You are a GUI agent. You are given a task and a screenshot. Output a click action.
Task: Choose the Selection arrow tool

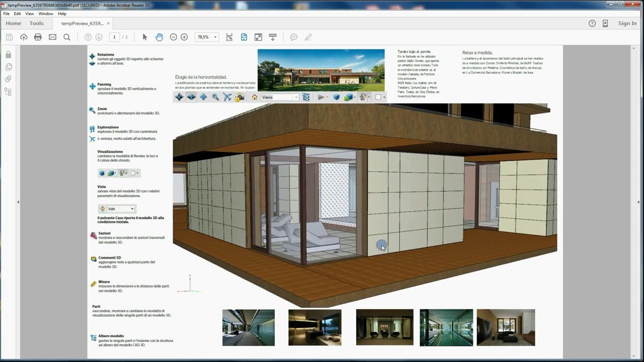coord(145,37)
